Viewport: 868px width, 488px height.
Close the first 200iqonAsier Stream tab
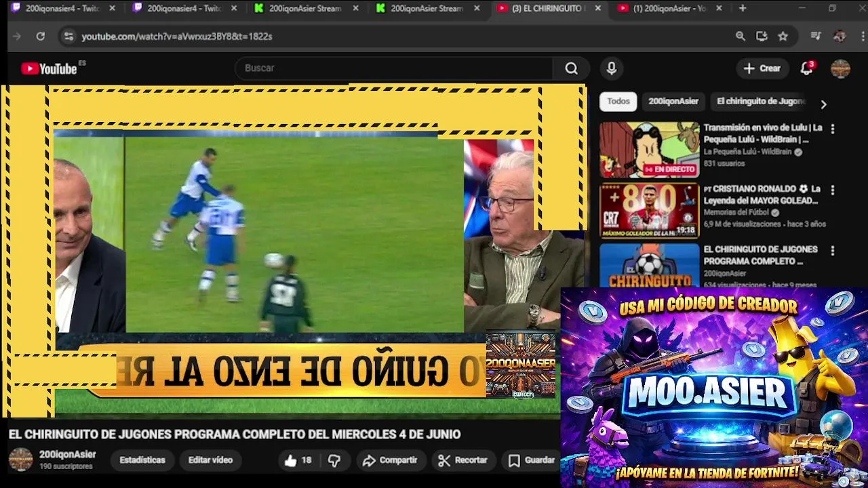(x=355, y=9)
